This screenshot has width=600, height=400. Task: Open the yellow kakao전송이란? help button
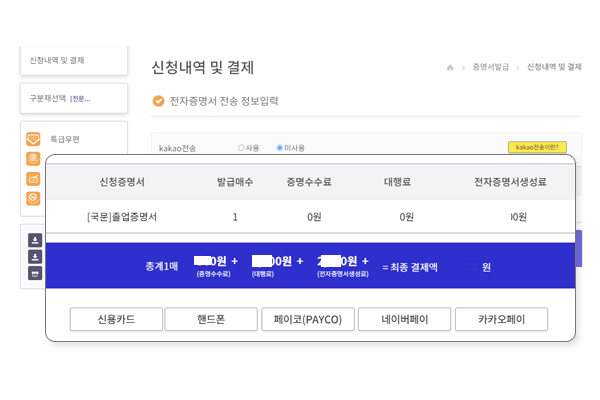537,147
